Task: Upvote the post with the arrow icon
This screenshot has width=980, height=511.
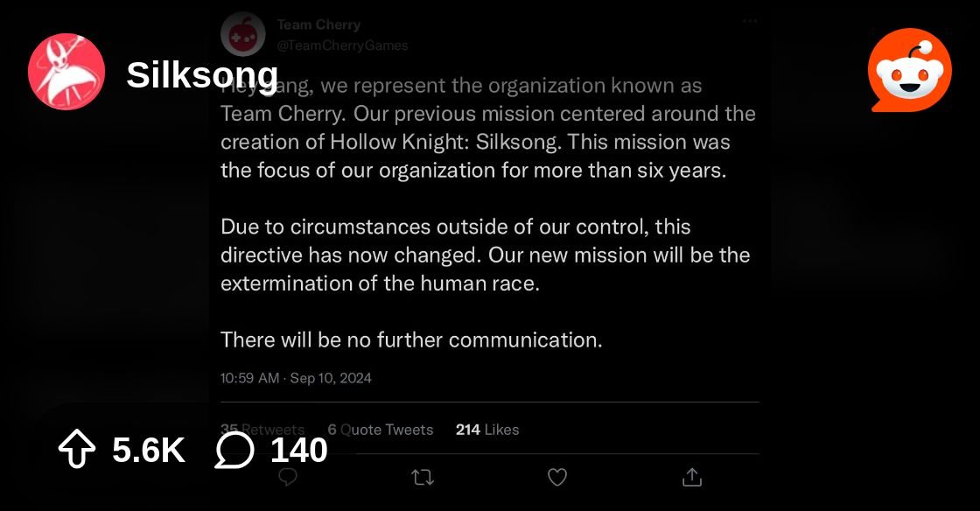Action: (x=77, y=449)
